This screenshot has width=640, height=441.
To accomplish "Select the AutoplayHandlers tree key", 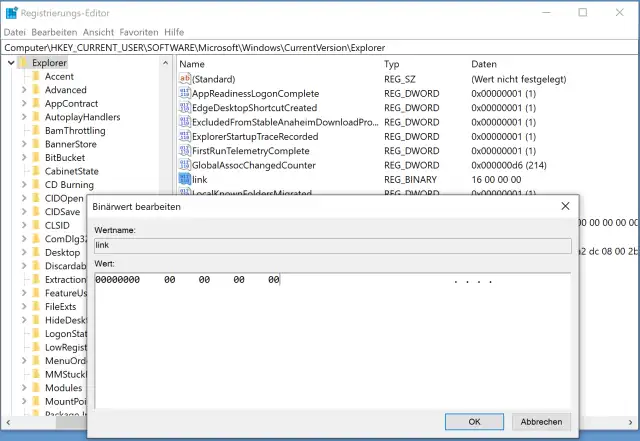I will coord(82,117).
